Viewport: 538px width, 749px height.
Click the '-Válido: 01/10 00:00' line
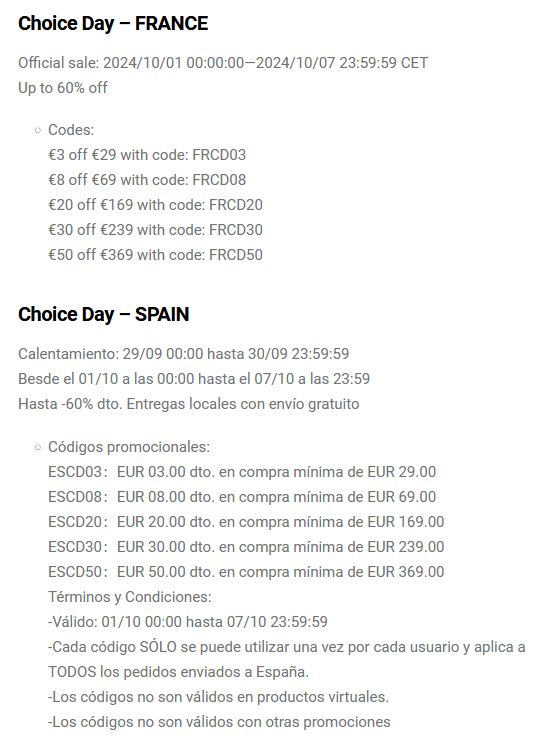pos(188,622)
